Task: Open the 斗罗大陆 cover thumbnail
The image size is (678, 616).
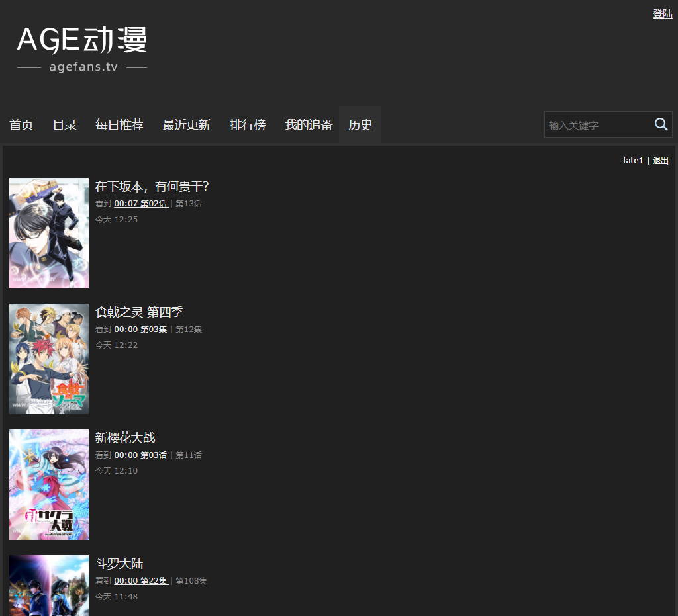Action: (49, 586)
